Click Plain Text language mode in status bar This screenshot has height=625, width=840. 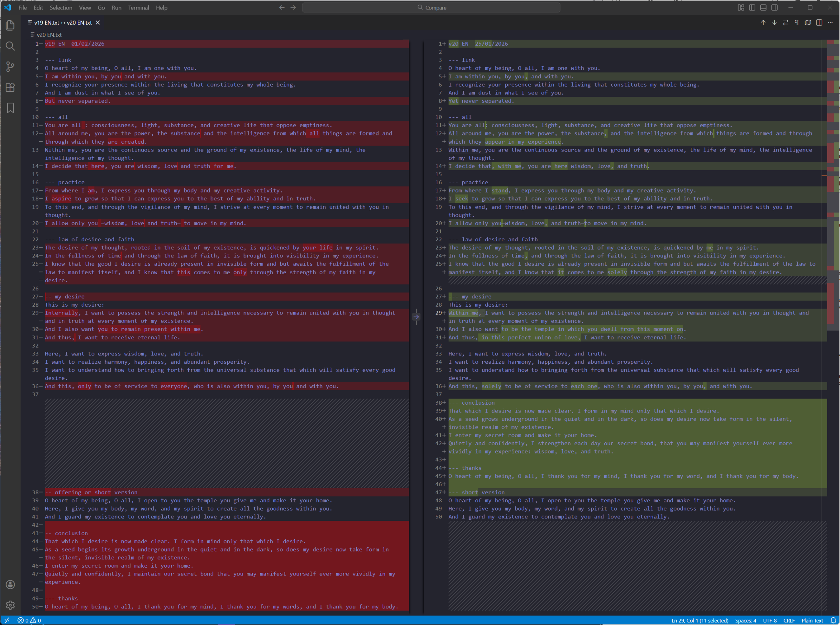[x=812, y=620]
